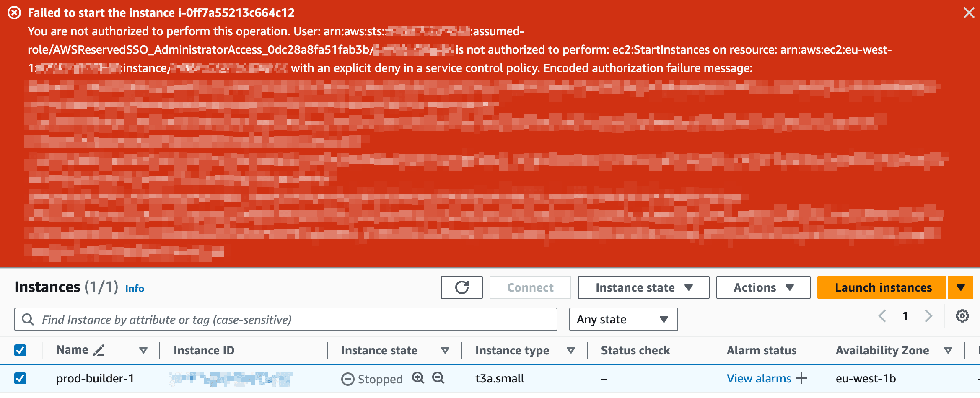Click the search magnifier icon
The width and height of the screenshot is (980, 398).
pyautogui.click(x=28, y=320)
